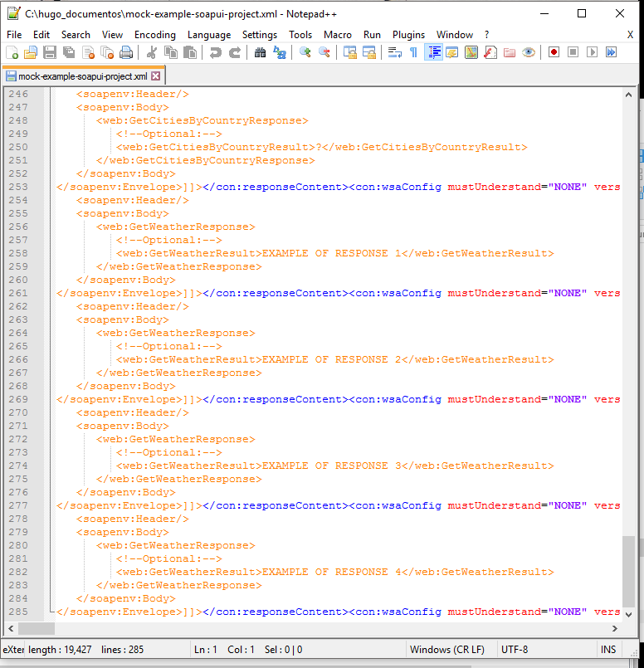Open the Language menu

(x=209, y=35)
